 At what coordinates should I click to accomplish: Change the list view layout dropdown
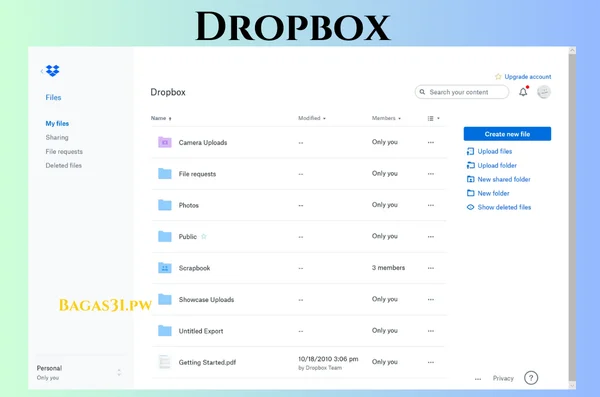tap(433, 118)
